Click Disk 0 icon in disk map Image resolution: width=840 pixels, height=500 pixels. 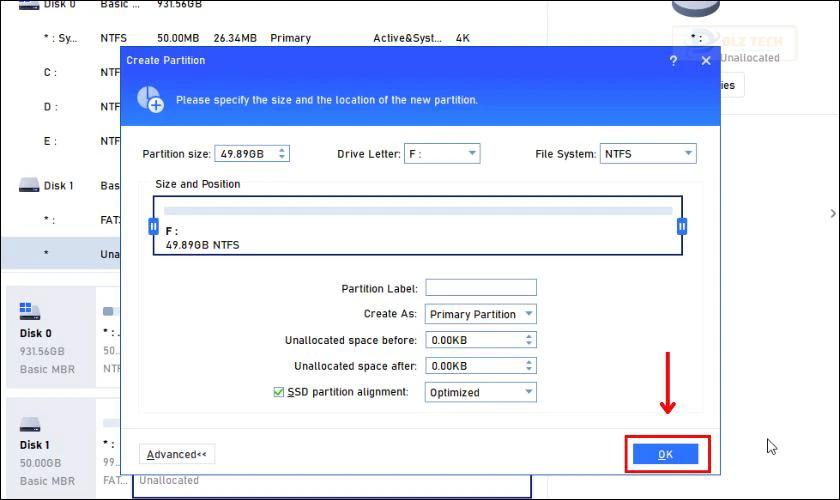click(29, 311)
